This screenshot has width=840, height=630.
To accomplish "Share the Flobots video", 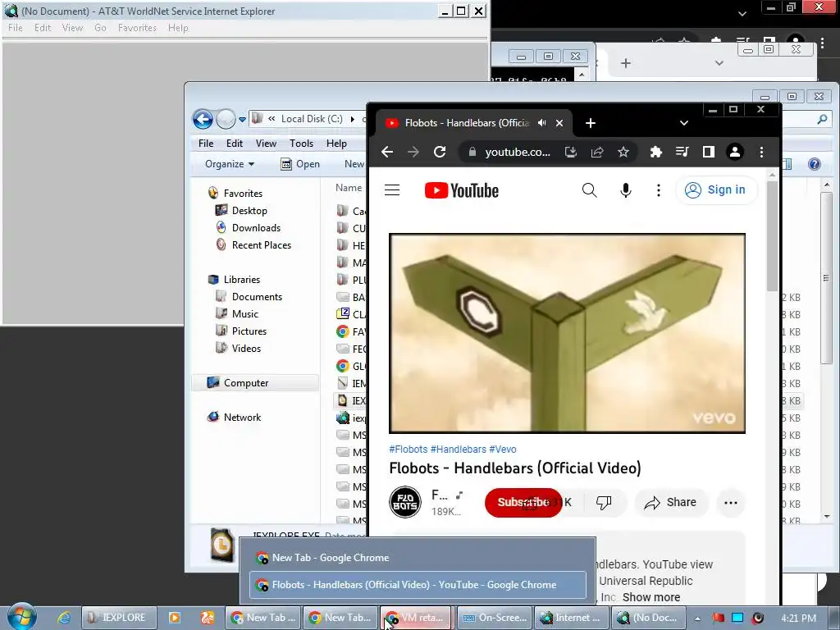I will tap(671, 503).
